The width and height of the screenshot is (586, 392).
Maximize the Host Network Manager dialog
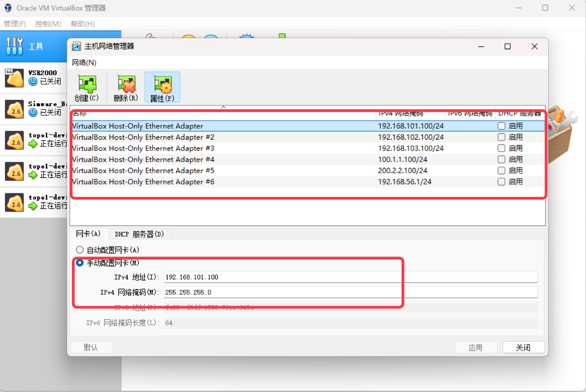(x=507, y=46)
